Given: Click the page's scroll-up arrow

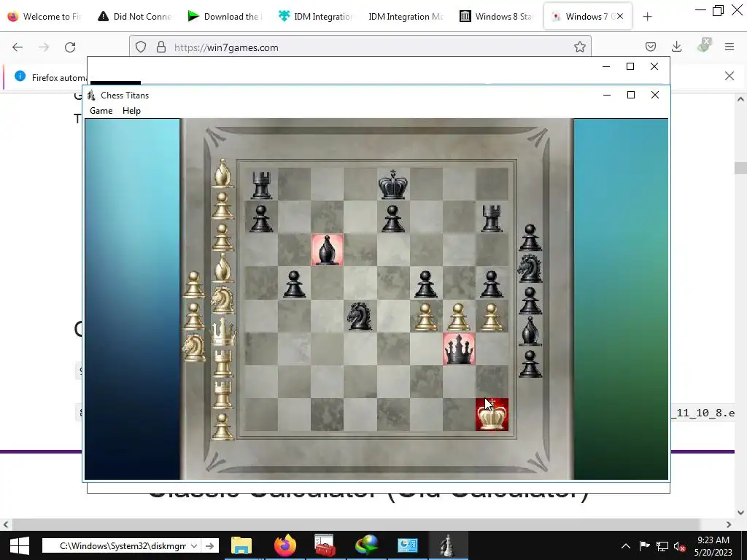Looking at the screenshot, I should (x=740, y=99).
